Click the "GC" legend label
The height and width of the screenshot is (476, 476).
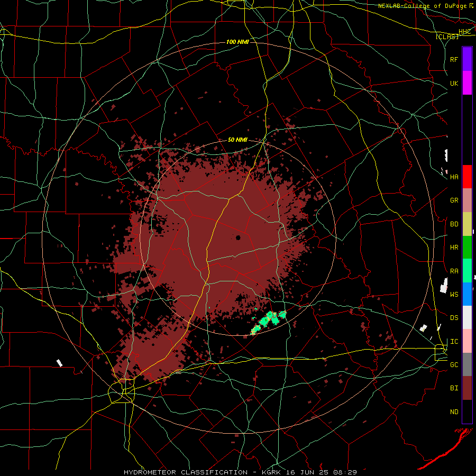454,365
